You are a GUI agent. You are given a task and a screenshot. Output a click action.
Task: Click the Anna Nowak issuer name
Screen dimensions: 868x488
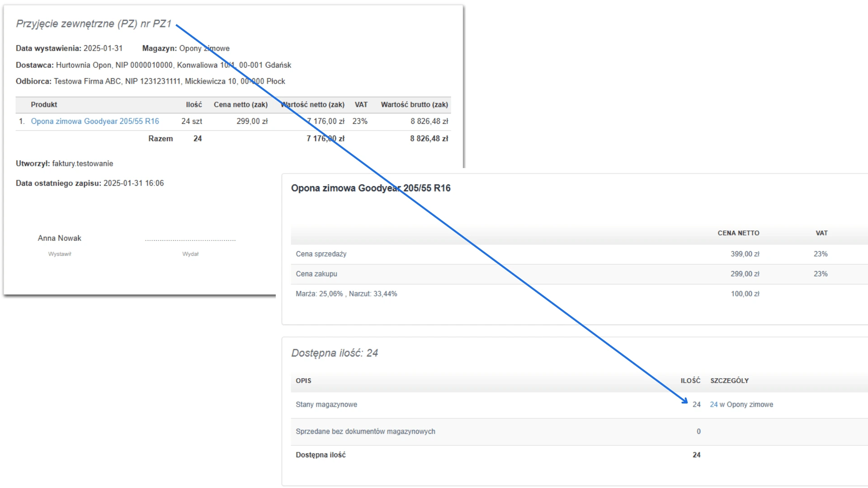59,238
